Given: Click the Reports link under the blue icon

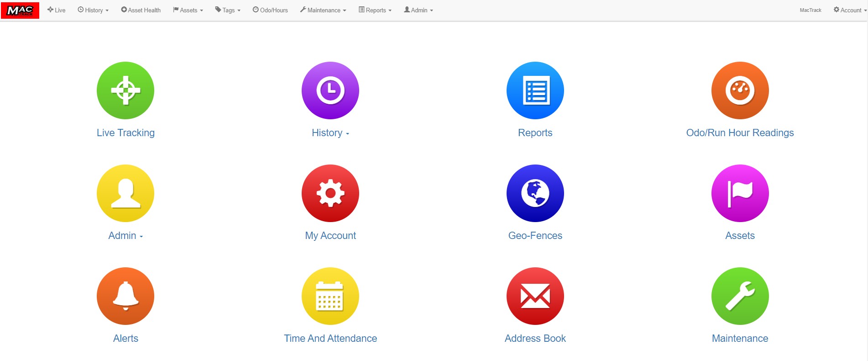Looking at the screenshot, I should [x=535, y=133].
